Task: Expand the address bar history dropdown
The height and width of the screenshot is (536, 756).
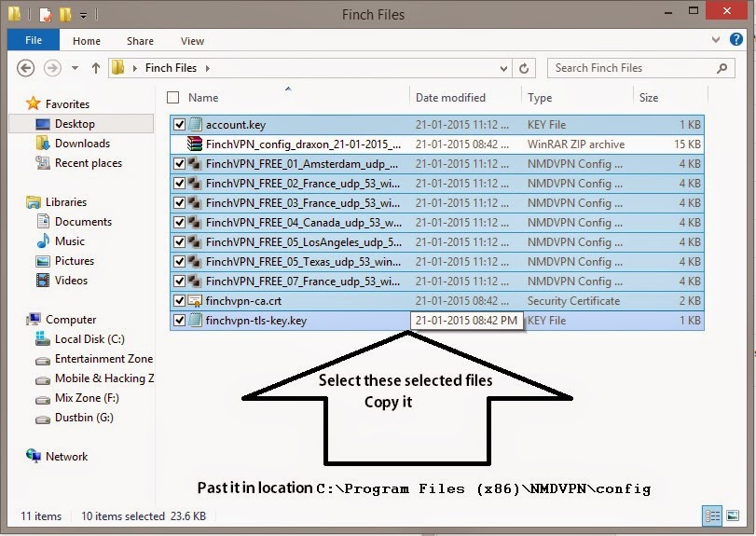Action: [503, 68]
